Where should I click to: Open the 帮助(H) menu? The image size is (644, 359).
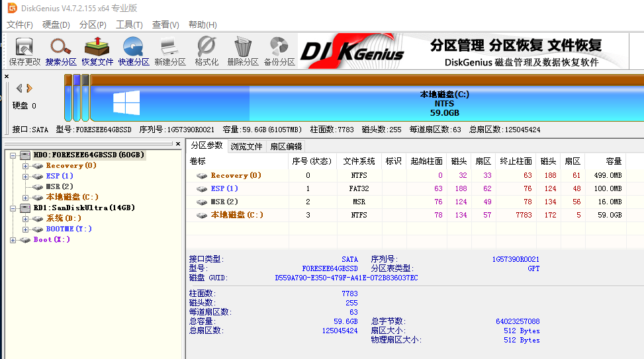203,24
